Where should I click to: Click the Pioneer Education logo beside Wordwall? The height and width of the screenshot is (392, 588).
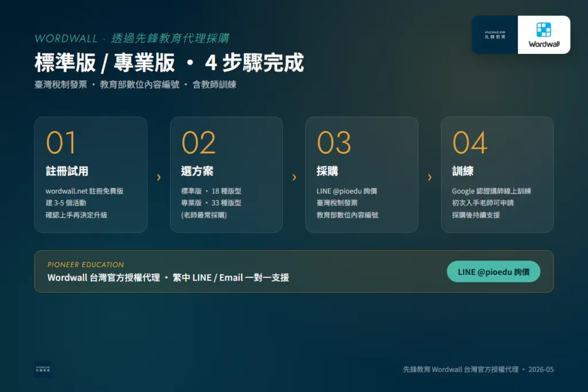tap(495, 35)
